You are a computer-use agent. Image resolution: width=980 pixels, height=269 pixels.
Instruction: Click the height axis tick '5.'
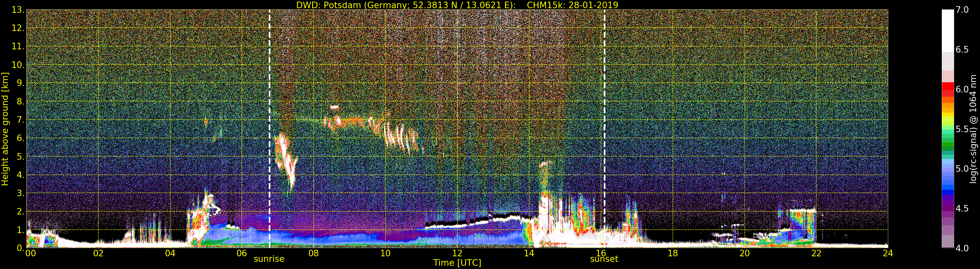20,156
